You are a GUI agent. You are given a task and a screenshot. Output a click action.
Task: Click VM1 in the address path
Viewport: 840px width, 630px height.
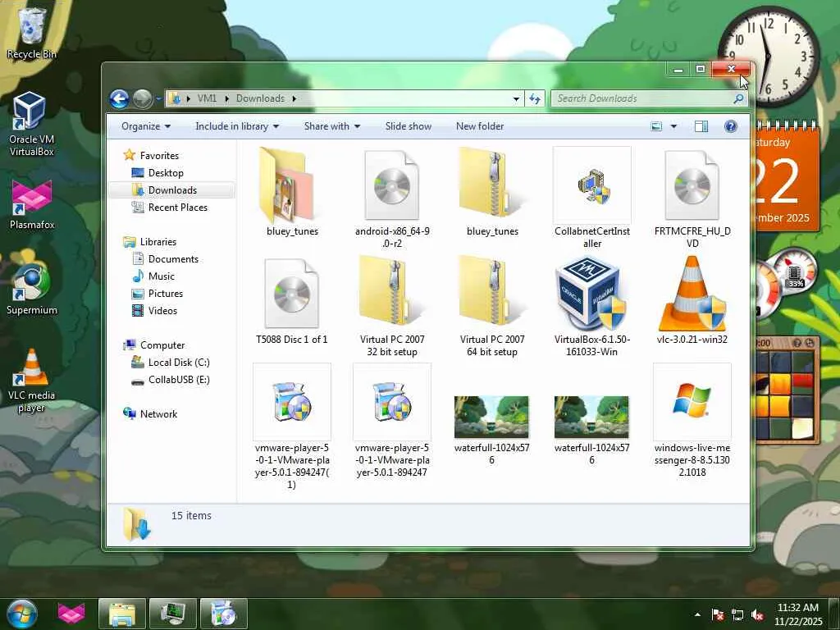(x=207, y=98)
